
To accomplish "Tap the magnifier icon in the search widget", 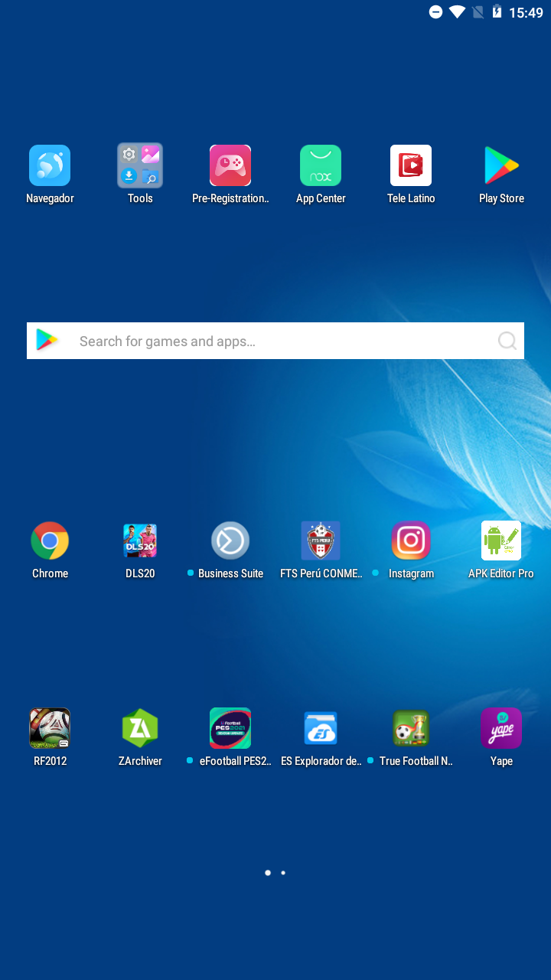I will pyautogui.click(x=507, y=341).
